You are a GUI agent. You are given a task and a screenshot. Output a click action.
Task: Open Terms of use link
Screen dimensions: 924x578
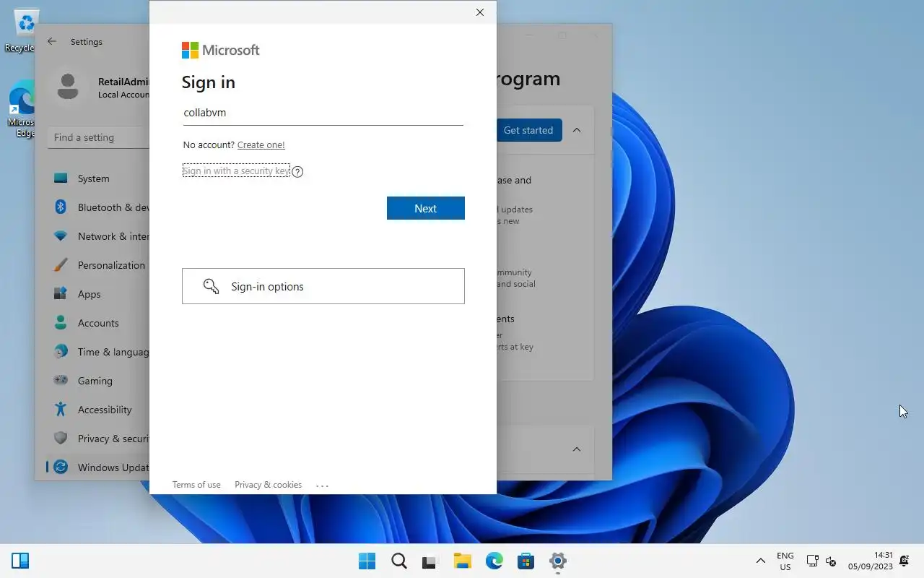tap(196, 485)
